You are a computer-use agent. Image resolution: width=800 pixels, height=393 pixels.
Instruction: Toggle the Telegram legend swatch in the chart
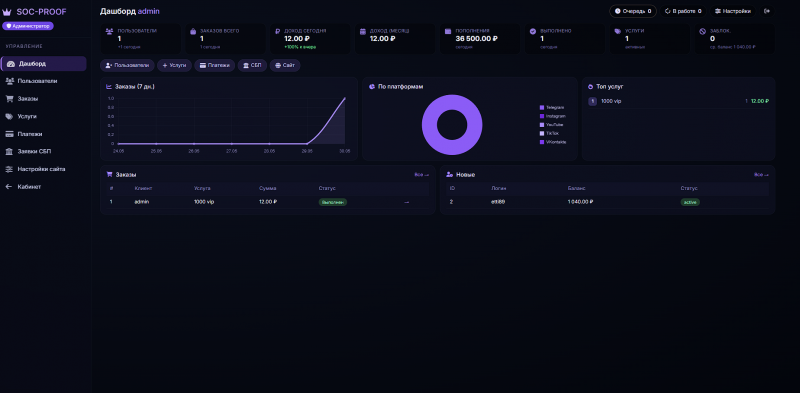coord(542,108)
